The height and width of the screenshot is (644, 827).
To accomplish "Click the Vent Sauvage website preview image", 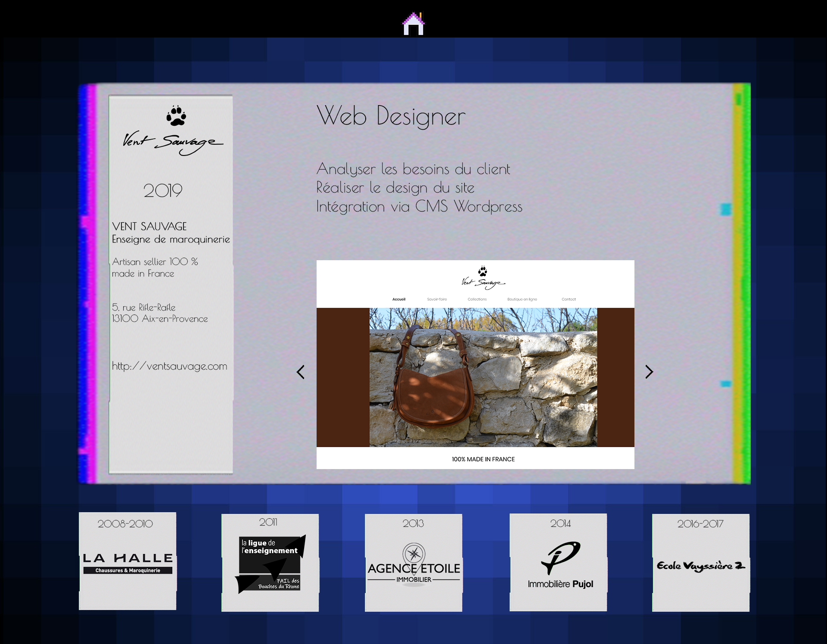I will (x=476, y=364).
